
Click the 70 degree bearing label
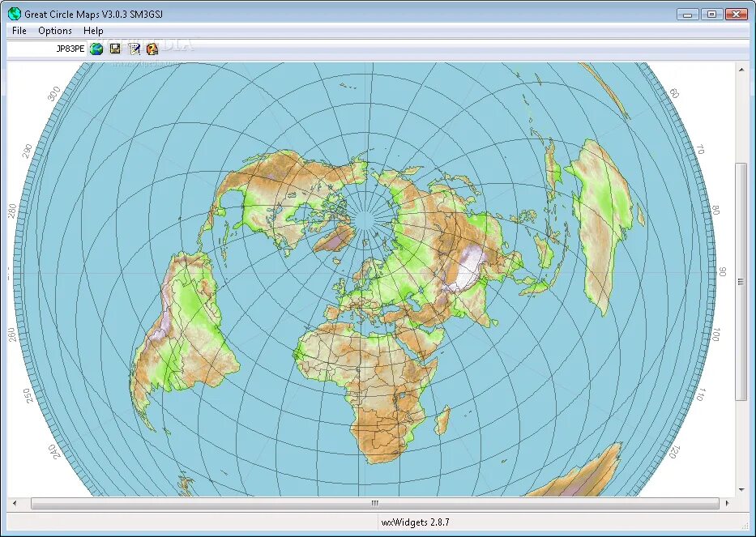point(700,150)
